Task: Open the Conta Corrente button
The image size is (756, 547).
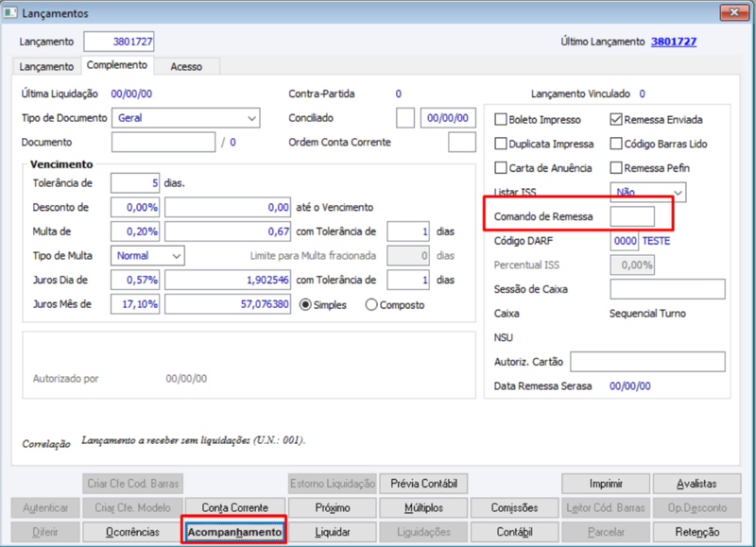Action: pyautogui.click(x=234, y=507)
